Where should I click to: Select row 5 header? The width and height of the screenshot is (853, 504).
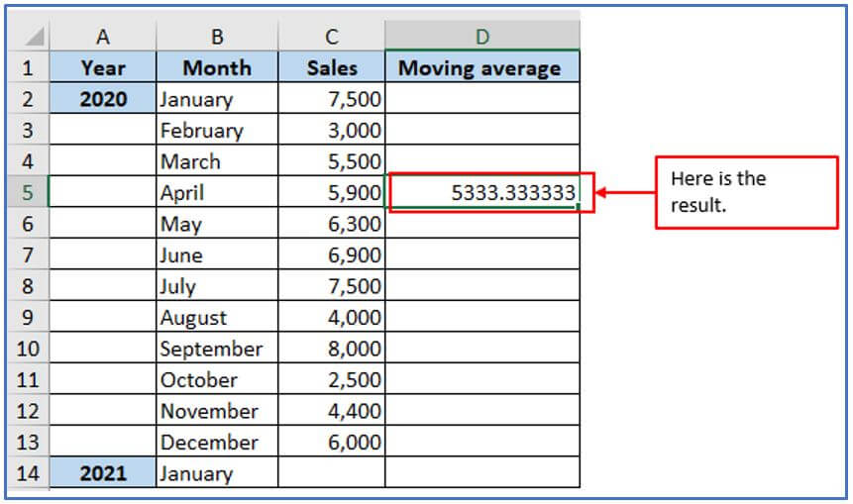(29, 192)
